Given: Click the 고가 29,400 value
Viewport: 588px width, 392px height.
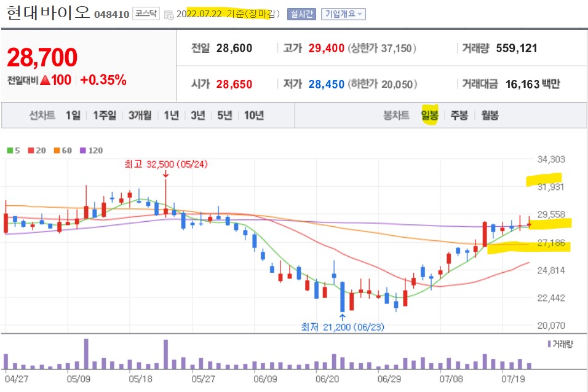Looking at the screenshot, I should coord(326,49).
